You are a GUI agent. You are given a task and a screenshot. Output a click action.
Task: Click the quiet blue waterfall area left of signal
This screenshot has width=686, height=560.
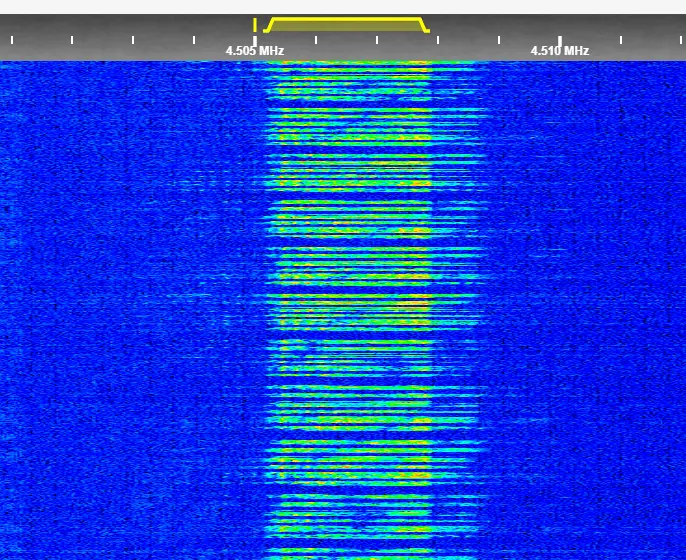pyautogui.click(x=120, y=300)
